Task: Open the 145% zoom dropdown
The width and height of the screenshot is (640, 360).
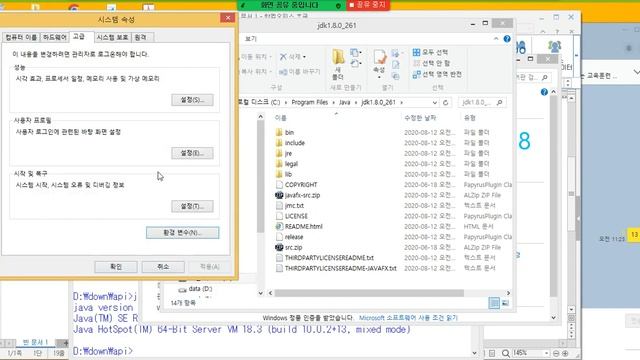Action: (546, 353)
